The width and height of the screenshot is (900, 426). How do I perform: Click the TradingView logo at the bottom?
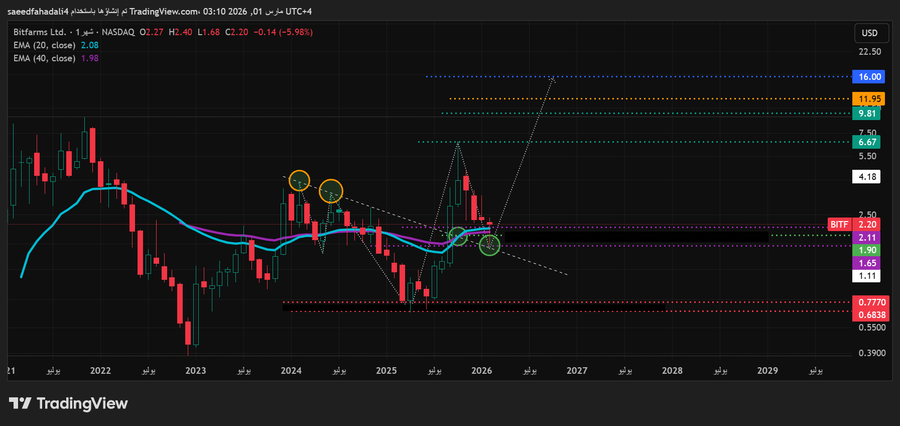(68, 404)
